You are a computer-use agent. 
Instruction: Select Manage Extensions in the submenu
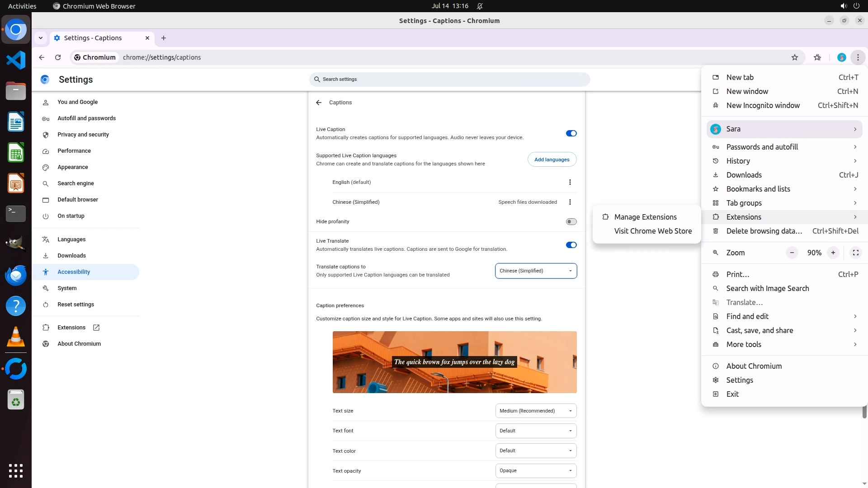click(x=645, y=217)
